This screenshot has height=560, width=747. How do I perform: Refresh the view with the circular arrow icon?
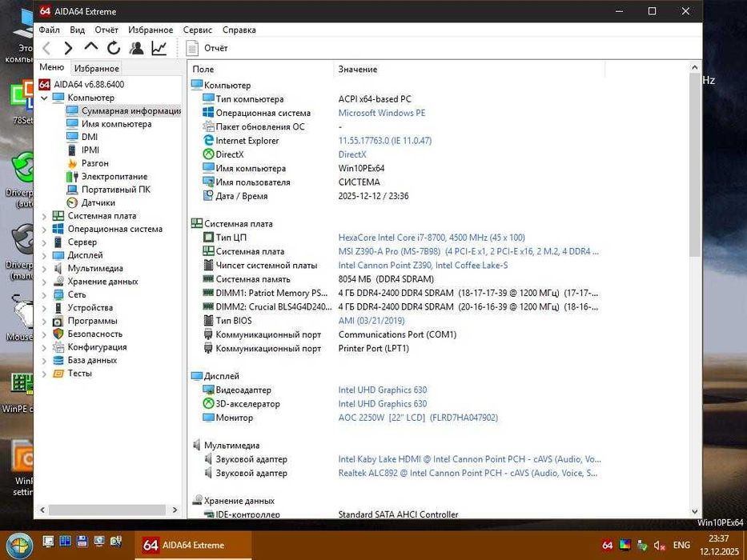[114, 48]
